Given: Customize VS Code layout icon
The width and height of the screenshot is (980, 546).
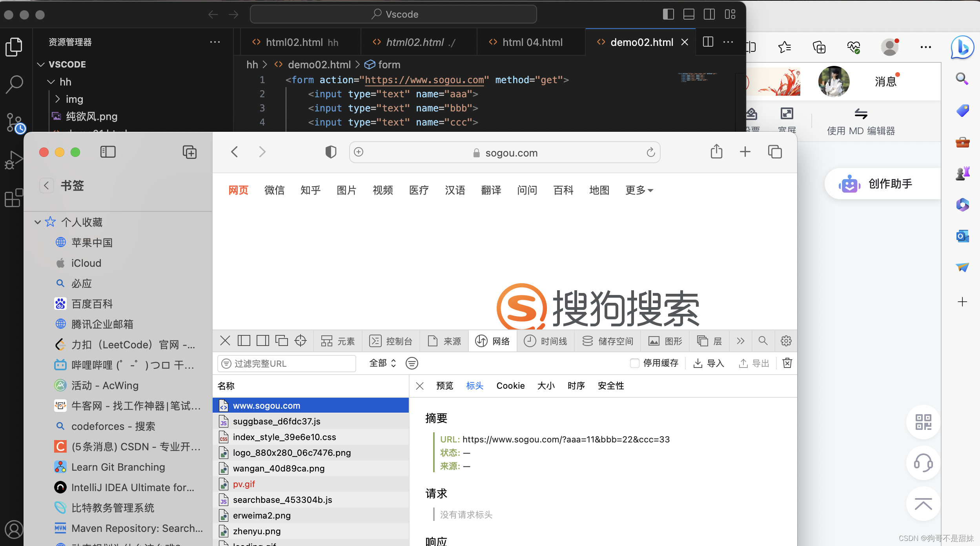Looking at the screenshot, I should pos(730,15).
